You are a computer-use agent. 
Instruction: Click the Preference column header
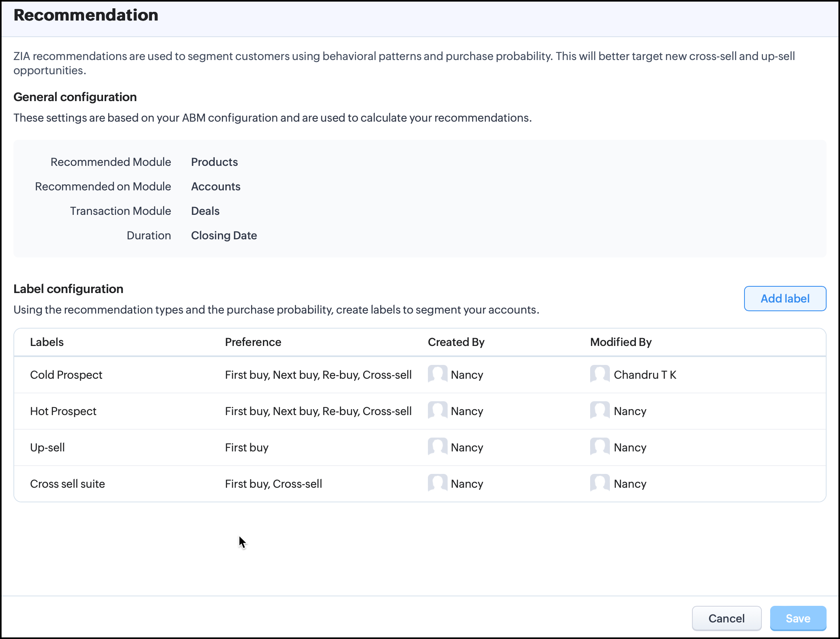(x=253, y=342)
